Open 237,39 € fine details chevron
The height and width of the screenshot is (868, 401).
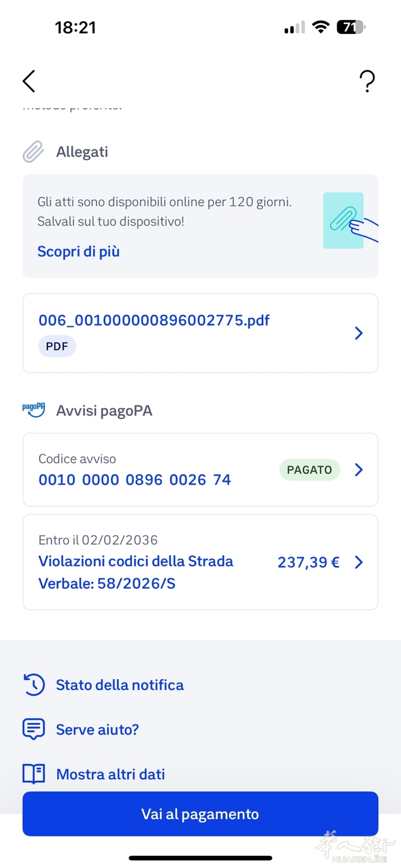(359, 562)
